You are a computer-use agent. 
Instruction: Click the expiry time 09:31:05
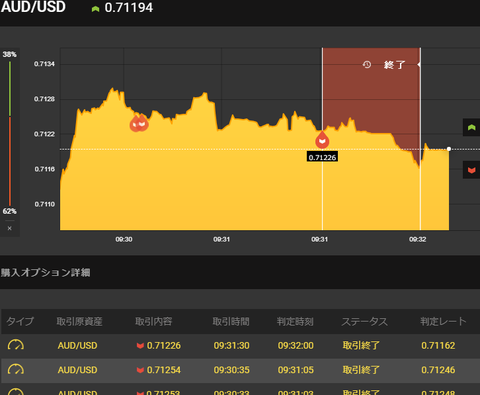296,370
